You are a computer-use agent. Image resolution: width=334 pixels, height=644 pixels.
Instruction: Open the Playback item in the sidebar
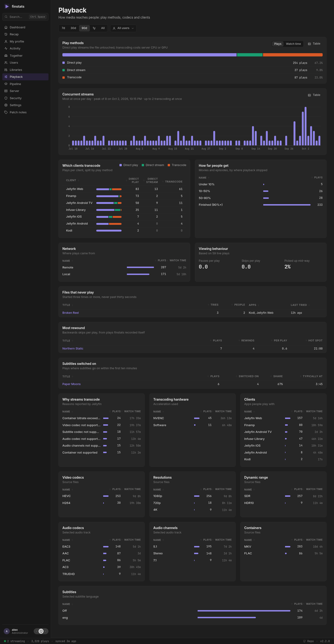[25, 77]
